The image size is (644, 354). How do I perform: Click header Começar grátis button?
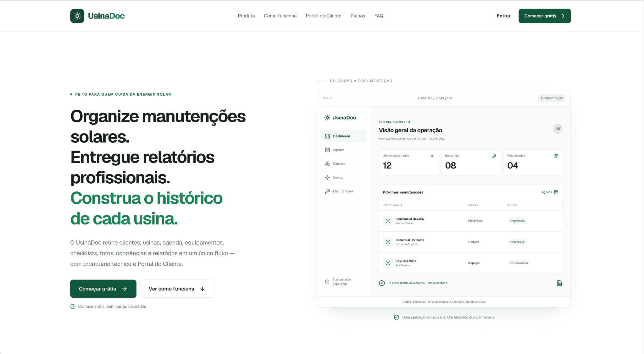545,16
